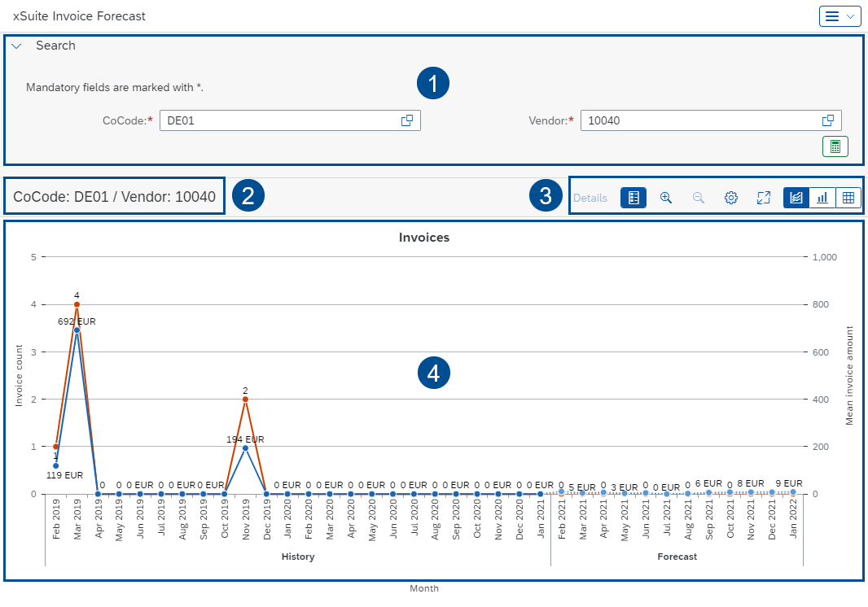Select the zoom in magnifier icon

coord(666,197)
